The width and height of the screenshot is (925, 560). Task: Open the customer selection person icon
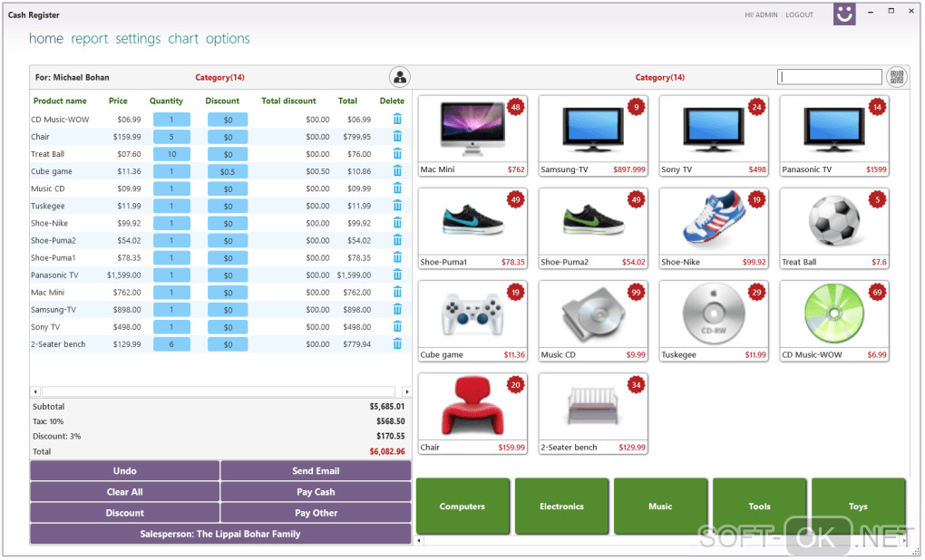click(400, 77)
